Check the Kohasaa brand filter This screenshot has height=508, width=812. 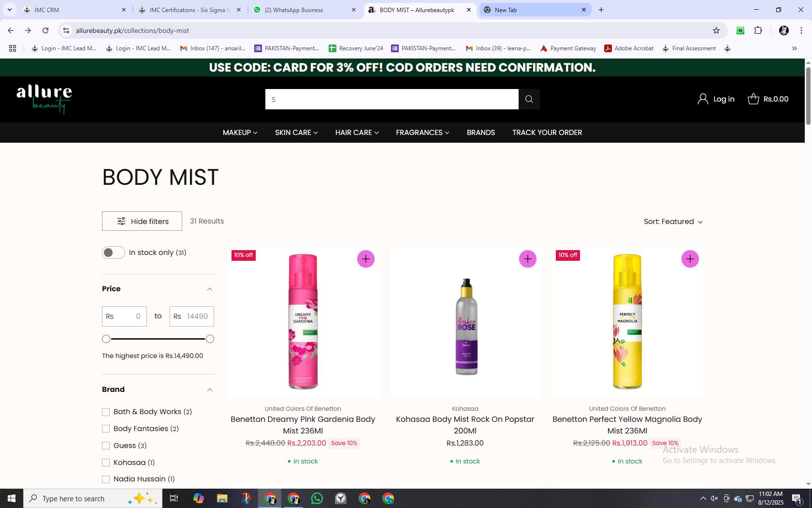pyautogui.click(x=106, y=463)
